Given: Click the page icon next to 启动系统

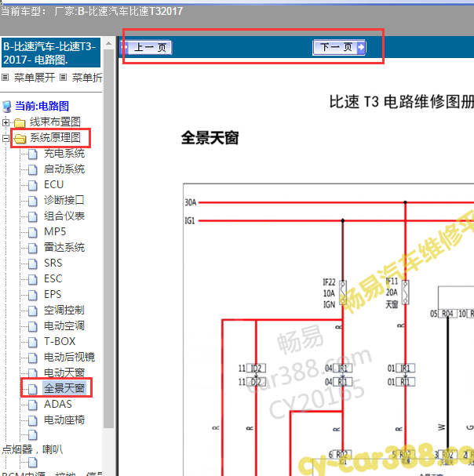Looking at the screenshot, I should tap(33, 169).
